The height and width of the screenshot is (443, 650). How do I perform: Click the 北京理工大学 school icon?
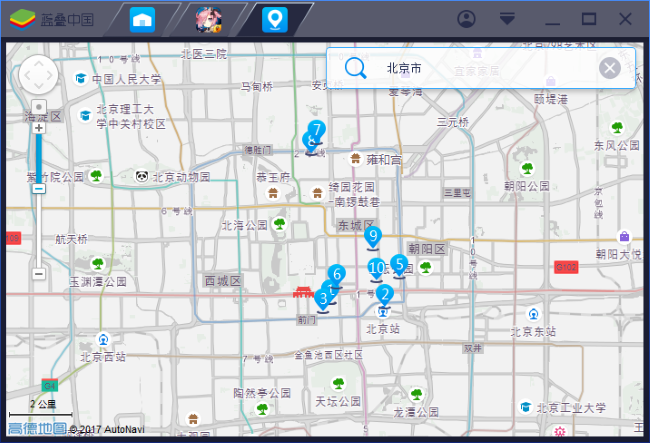tap(85, 115)
